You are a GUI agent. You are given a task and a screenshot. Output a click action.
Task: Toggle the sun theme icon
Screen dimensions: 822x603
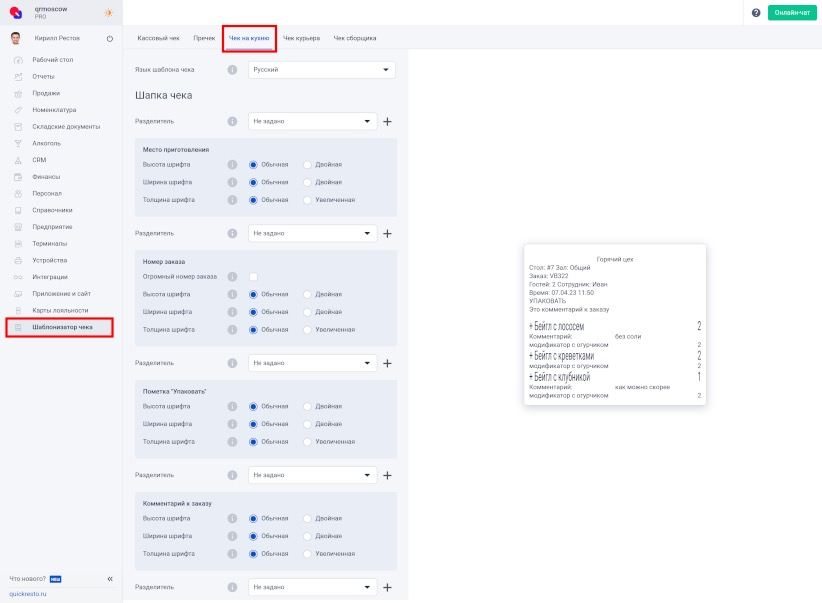point(109,13)
